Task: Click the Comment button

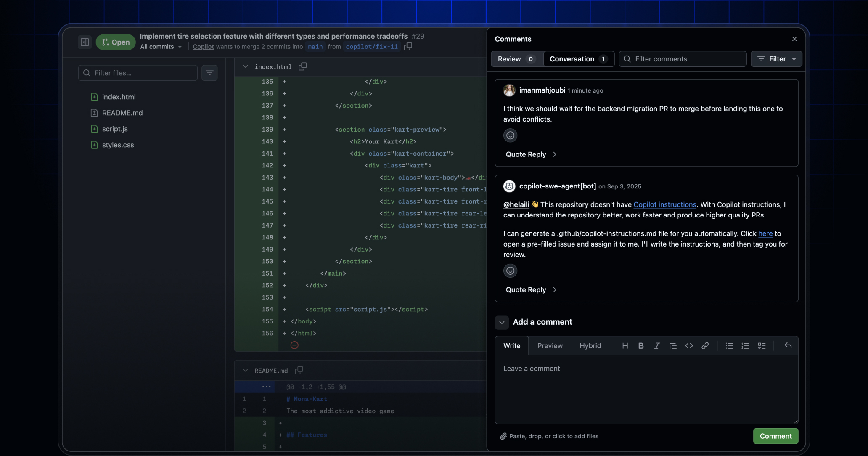Action: (775, 436)
